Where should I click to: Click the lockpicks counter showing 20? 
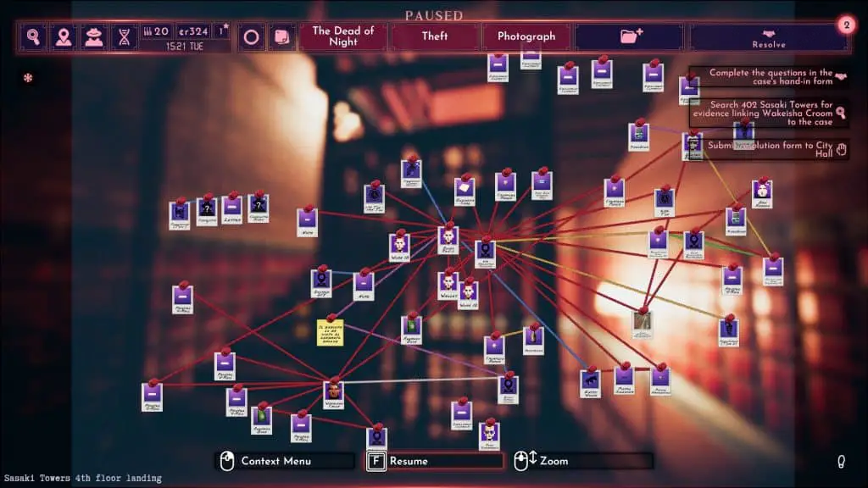(x=156, y=31)
